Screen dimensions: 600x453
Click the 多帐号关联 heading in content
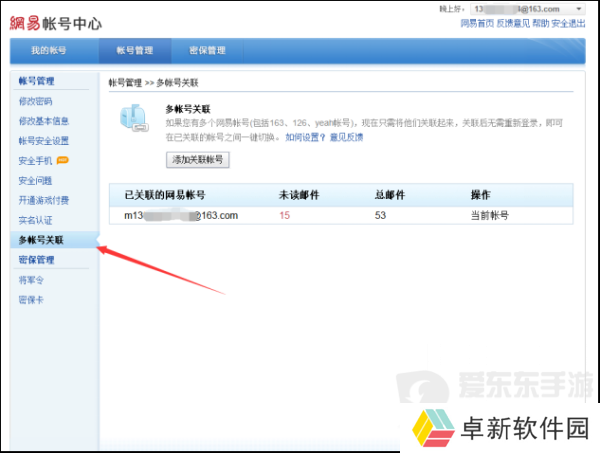pos(188,109)
